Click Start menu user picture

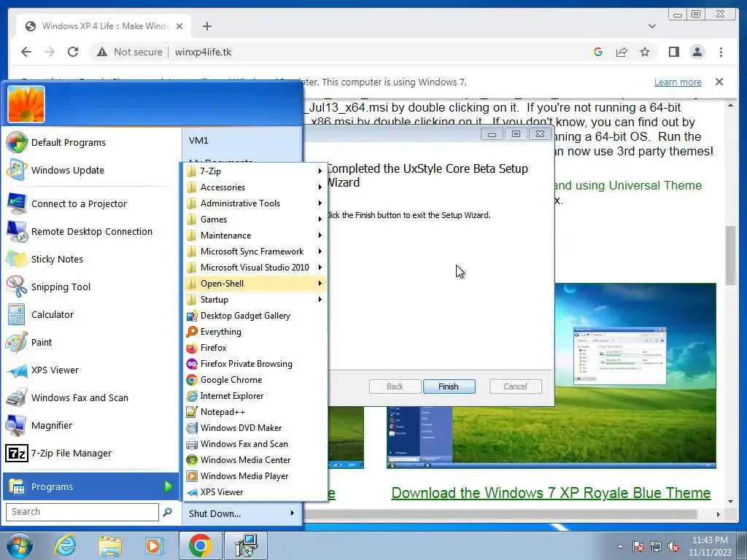[26, 104]
